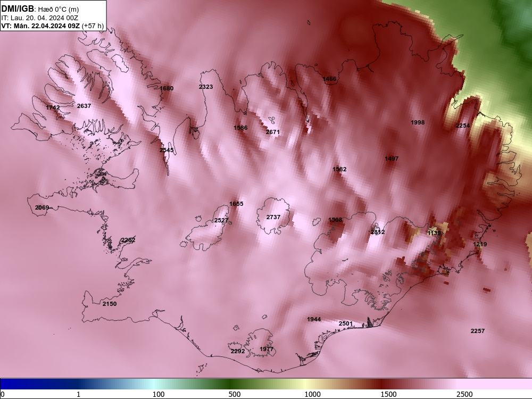Click the 2069 height value
This screenshot has width=532, height=399.
click(x=41, y=207)
